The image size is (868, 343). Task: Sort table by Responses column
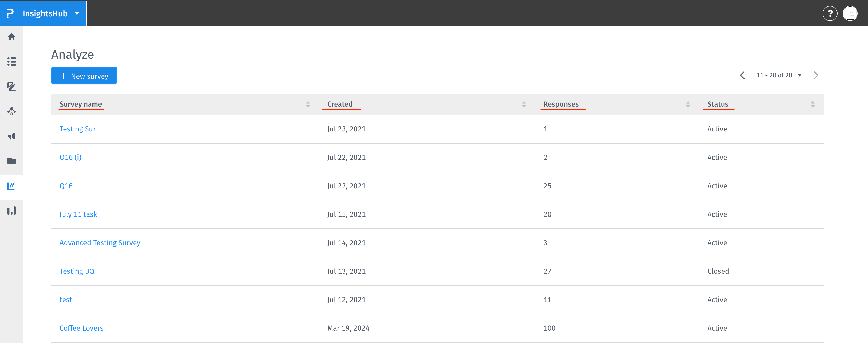(688, 104)
